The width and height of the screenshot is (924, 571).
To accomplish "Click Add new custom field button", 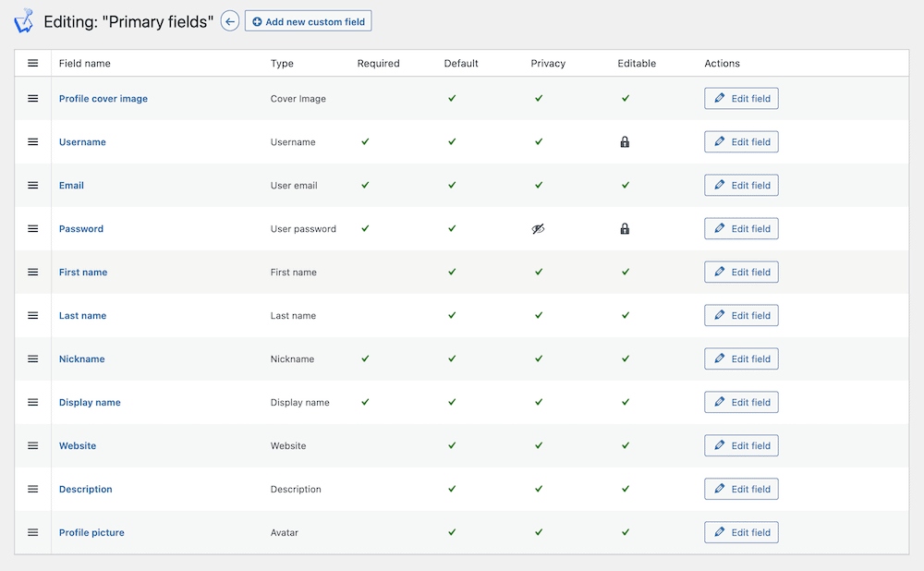I will point(309,21).
